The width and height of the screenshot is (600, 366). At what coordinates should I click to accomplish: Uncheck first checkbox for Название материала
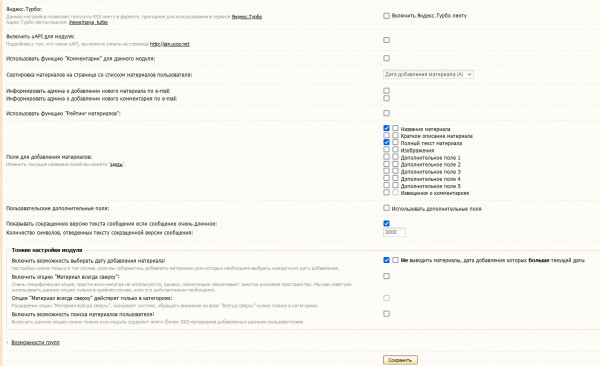(x=386, y=128)
